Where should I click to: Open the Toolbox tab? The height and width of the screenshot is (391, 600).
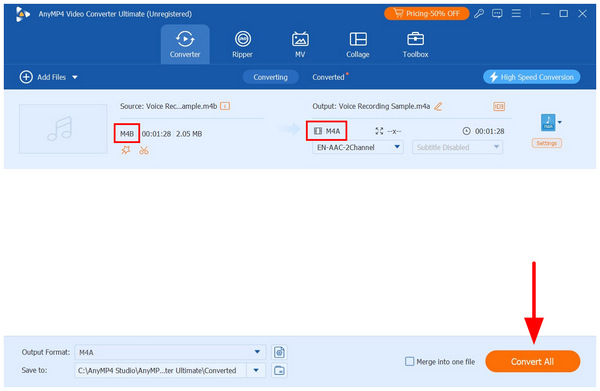[x=415, y=44]
